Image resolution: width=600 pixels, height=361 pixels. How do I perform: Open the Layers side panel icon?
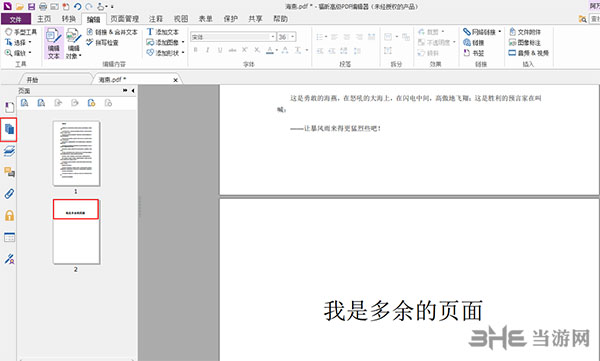click(9, 152)
